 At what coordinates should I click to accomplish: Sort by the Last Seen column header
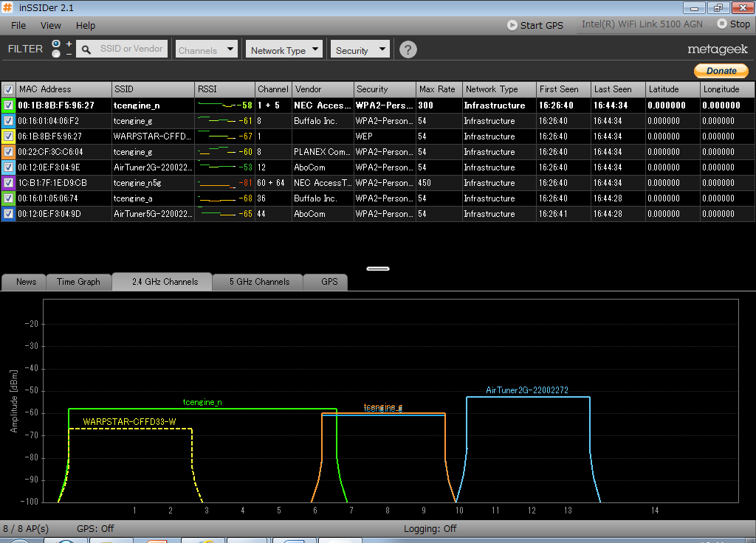pyautogui.click(x=618, y=89)
